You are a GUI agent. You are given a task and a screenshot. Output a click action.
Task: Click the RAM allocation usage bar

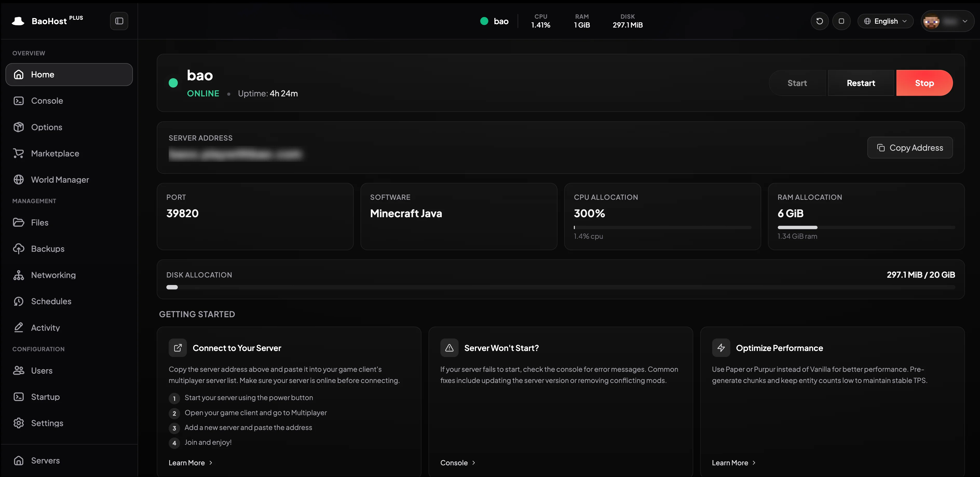tap(866, 227)
